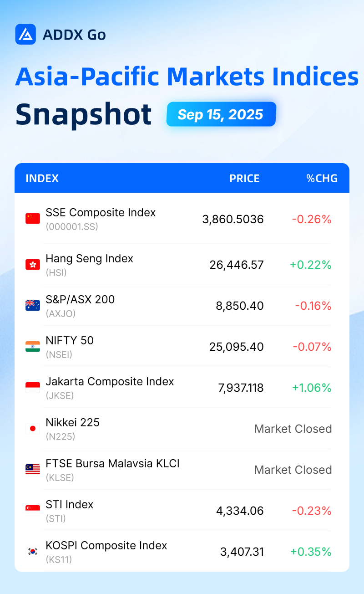Viewport: 364px width, 594px height.
Task: Click the South Korea flag icon
Action: (x=33, y=551)
